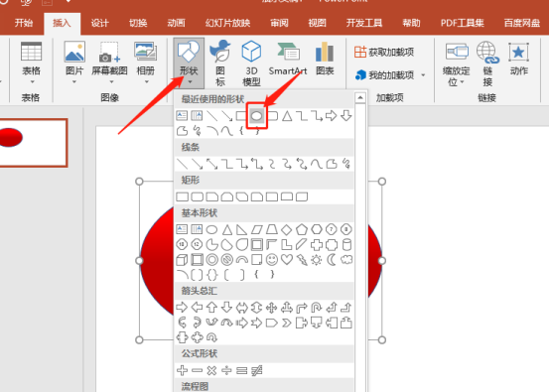
Task: Click 获取加载项 to get add-ins
Action: point(384,53)
